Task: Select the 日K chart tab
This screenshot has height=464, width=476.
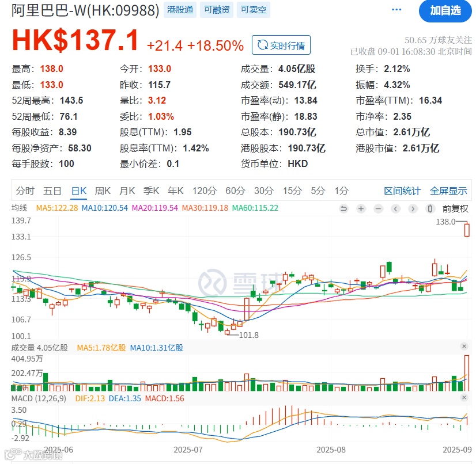Action: (x=78, y=191)
